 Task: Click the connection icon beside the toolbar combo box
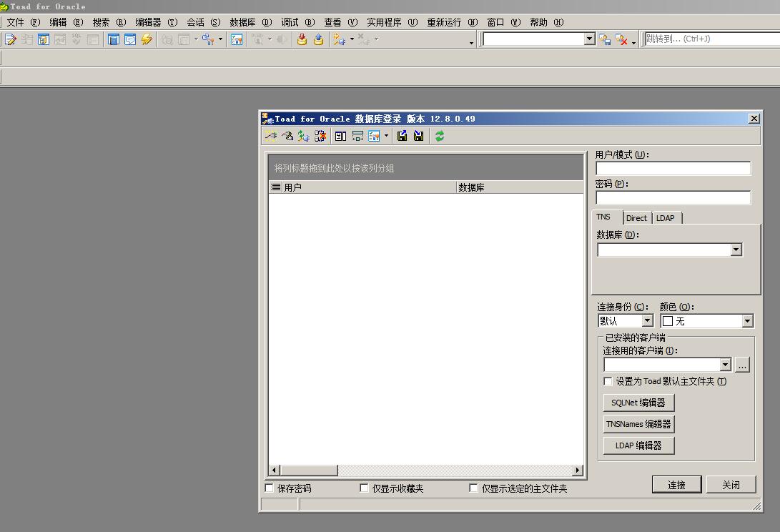(x=605, y=39)
